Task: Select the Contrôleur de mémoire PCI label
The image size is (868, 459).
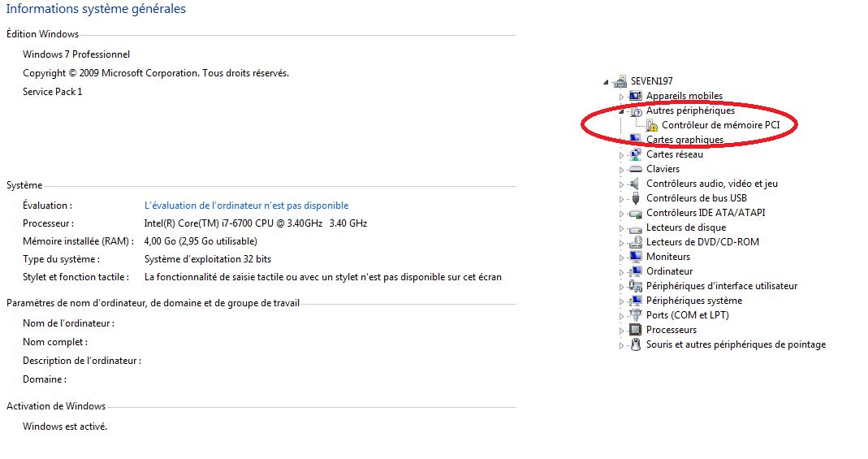Action: coord(721,125)
